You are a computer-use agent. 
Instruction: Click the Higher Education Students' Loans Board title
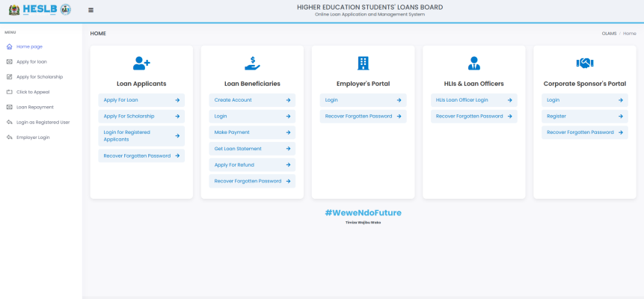tap(370, 7)
